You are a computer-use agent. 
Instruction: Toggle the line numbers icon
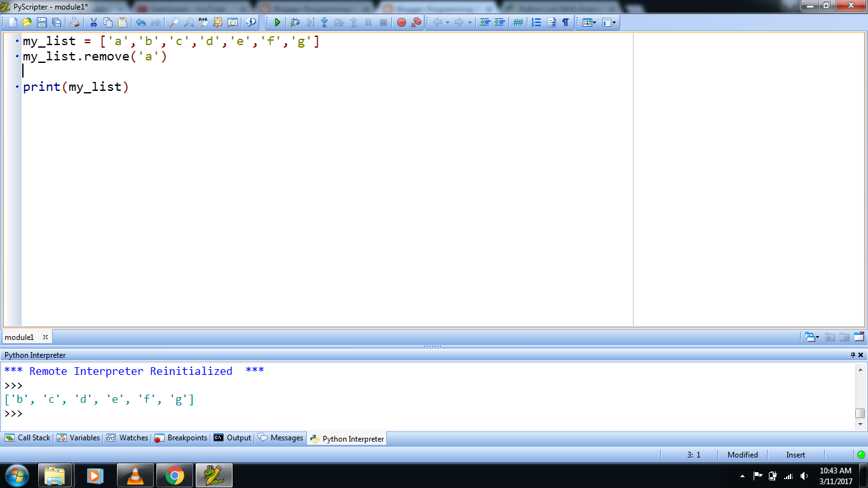[517, 22]
